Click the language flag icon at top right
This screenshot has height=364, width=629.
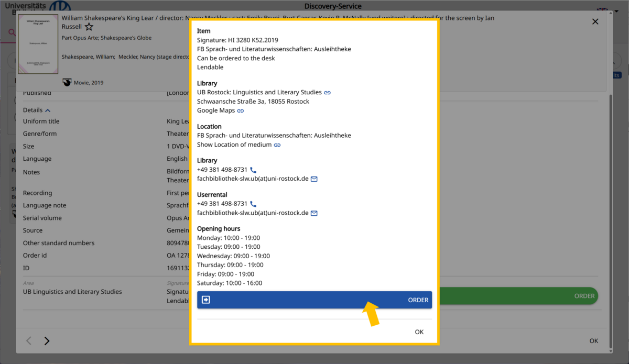pyautogui.click(x=602, y=10)
